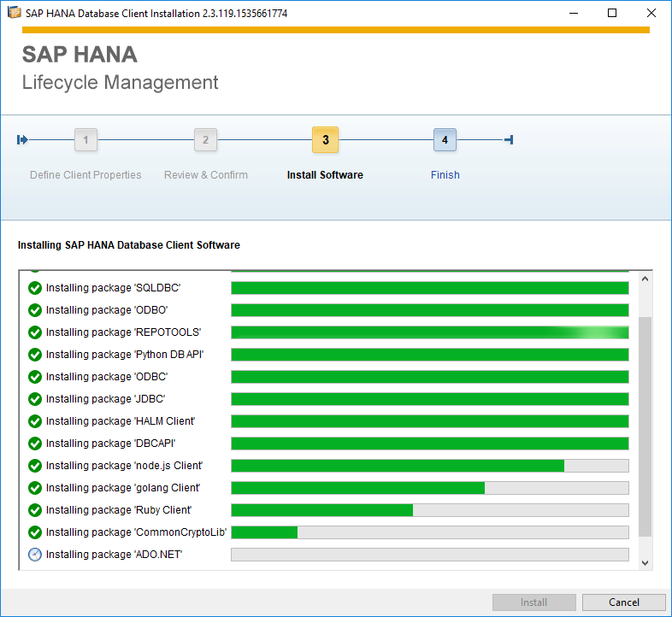Click the installer icon in title bar
The width and height of the screenshot is (672, 617).
(15, 13)
